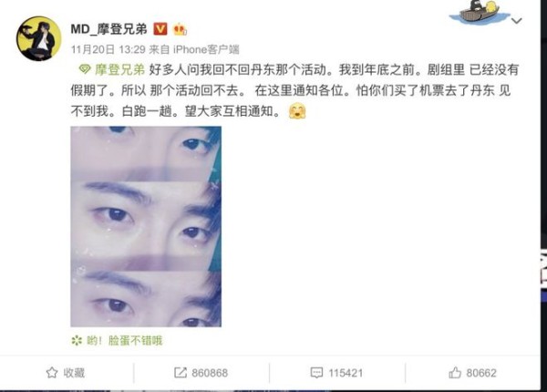
Task: Click the green flower icon below the photo
Action: (77, 340)
